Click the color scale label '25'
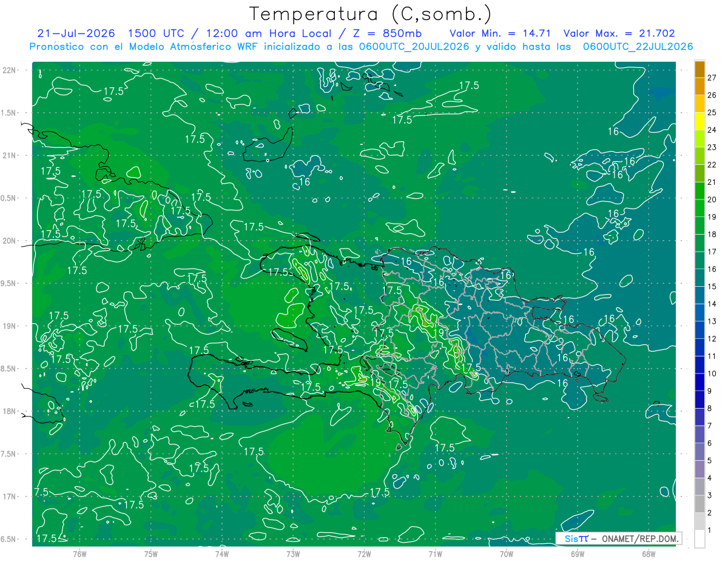728x562 pixels. 712,112
